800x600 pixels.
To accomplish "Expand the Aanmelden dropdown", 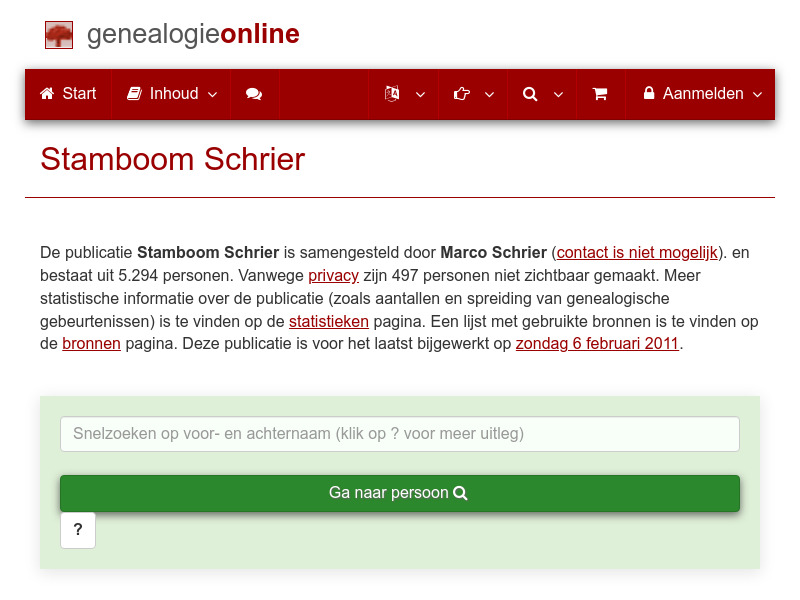I will (758, 95).
